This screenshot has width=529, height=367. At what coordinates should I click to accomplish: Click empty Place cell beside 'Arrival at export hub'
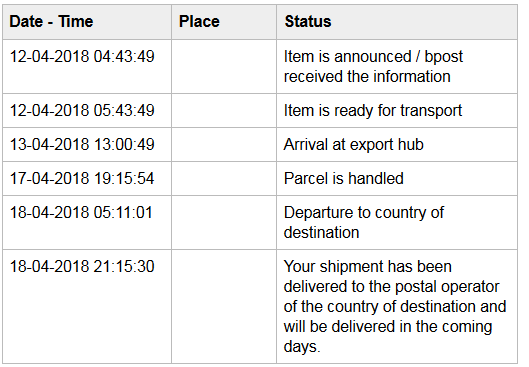pos(224,145)
